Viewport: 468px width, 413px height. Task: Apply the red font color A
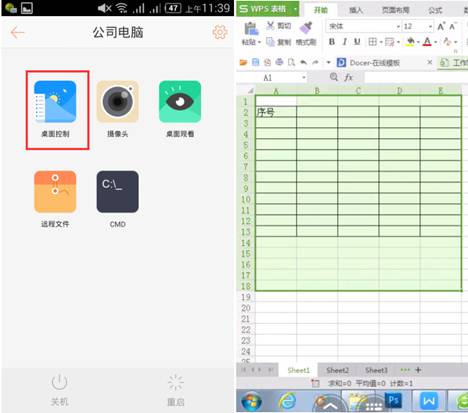coord(427,42)
